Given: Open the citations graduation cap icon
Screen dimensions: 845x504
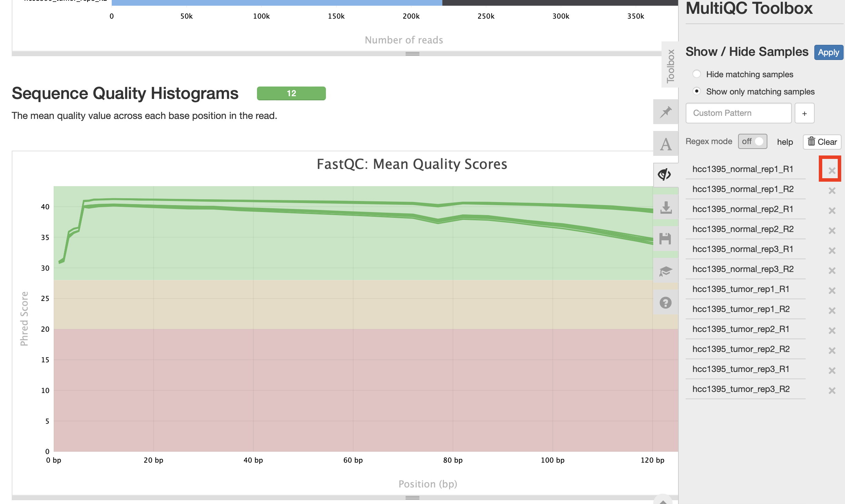Looking at the screenshot, I should pos(665,271).
